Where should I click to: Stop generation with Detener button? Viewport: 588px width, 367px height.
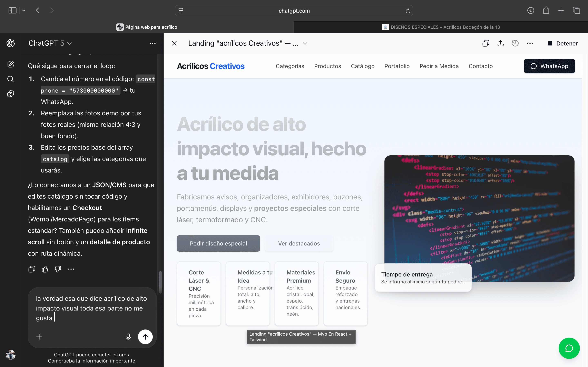562,43
